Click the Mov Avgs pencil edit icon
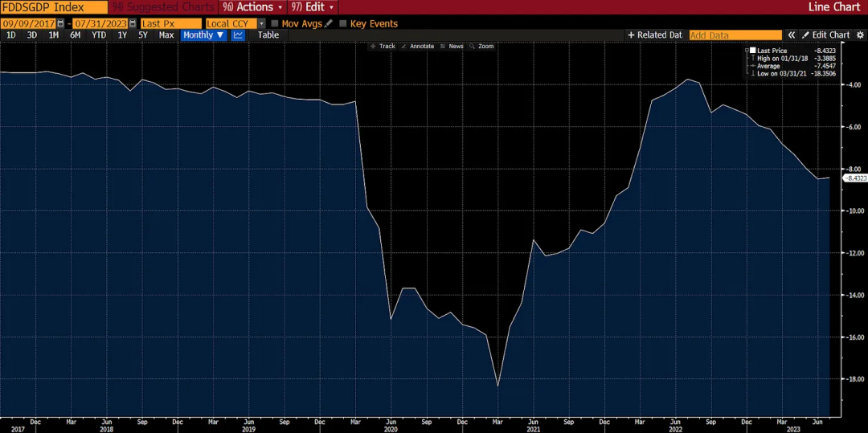Image resolution: width=868 pixels, height=433 pixels. (x=328, y=24)
